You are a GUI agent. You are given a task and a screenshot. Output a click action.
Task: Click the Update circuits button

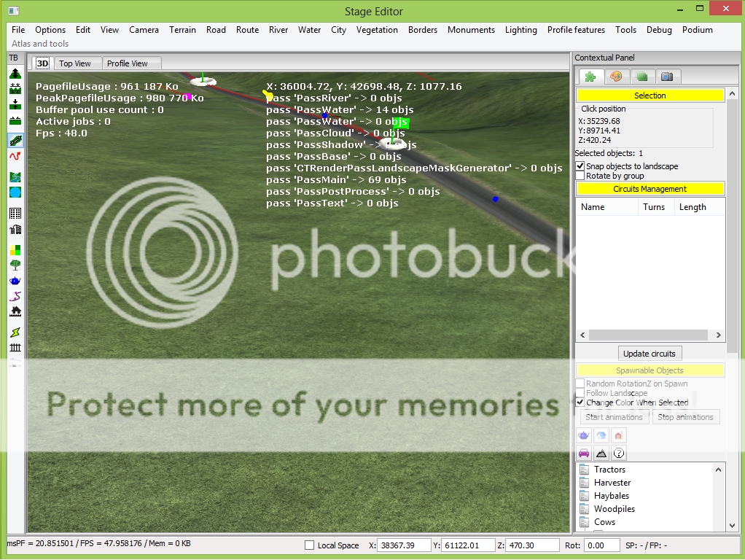pyautogui.click(x=649, y=354)
